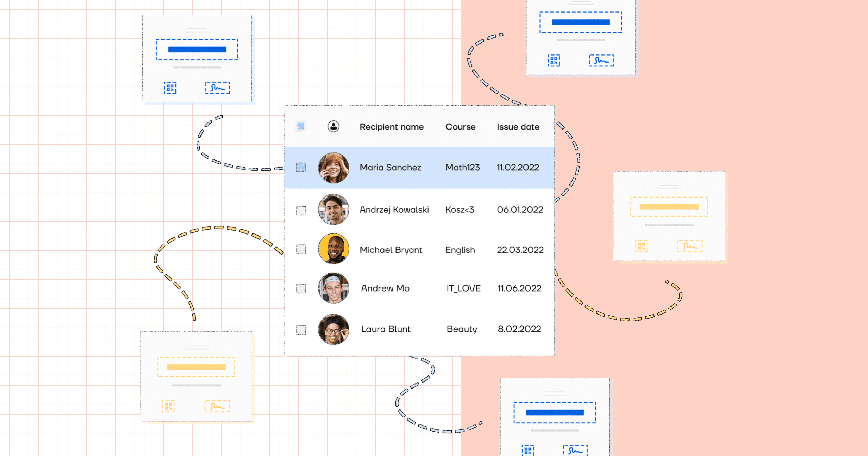Click QR code icon on bottom-left yellow certificate
This screenshot has width=868, height=456.
coord(168,406)
